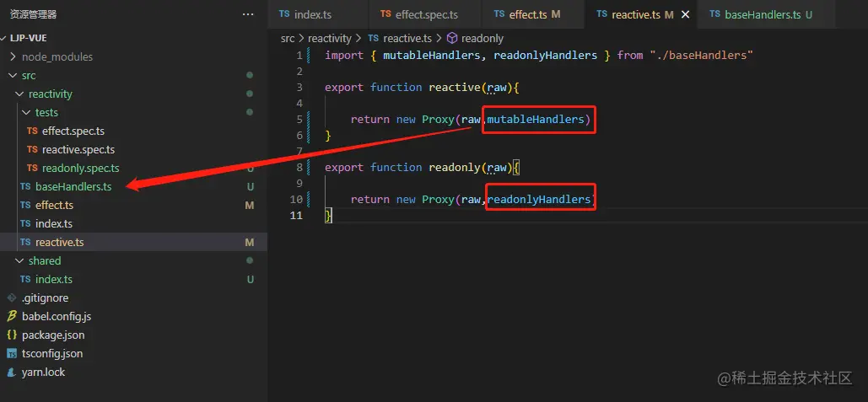Click line number 1 in the gutter
This screenshot has width=868, height=402.
click(x=299, y=56)
